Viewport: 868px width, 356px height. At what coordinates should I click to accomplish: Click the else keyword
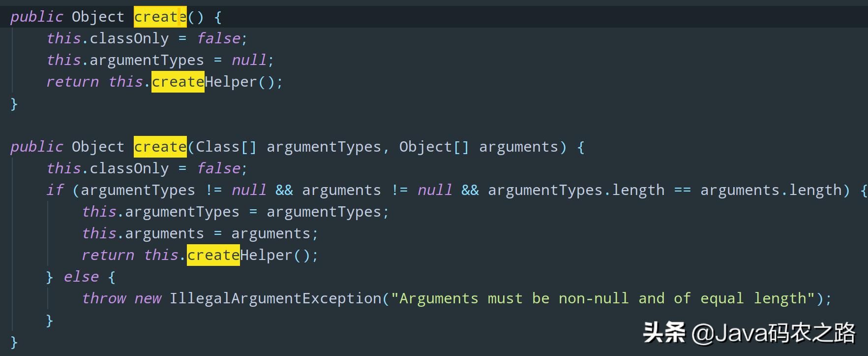[81, 277]
